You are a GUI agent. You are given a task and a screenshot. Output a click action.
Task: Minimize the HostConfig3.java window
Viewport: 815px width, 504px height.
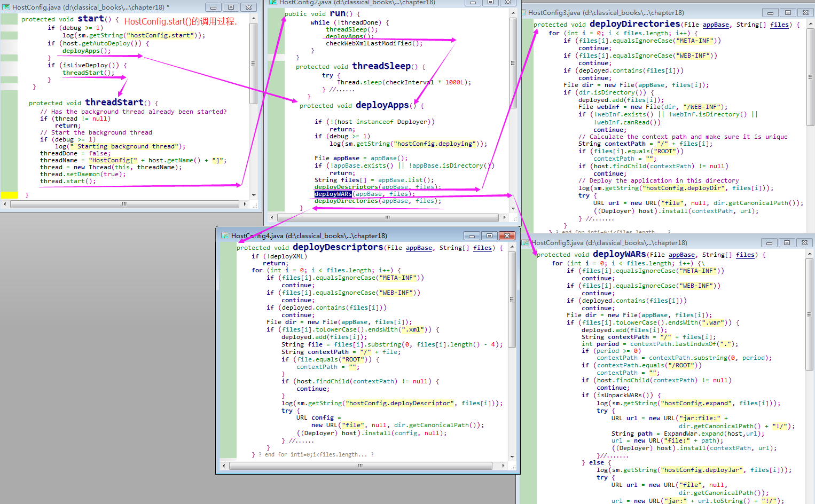pyautogui.click(x=770, y=12)
